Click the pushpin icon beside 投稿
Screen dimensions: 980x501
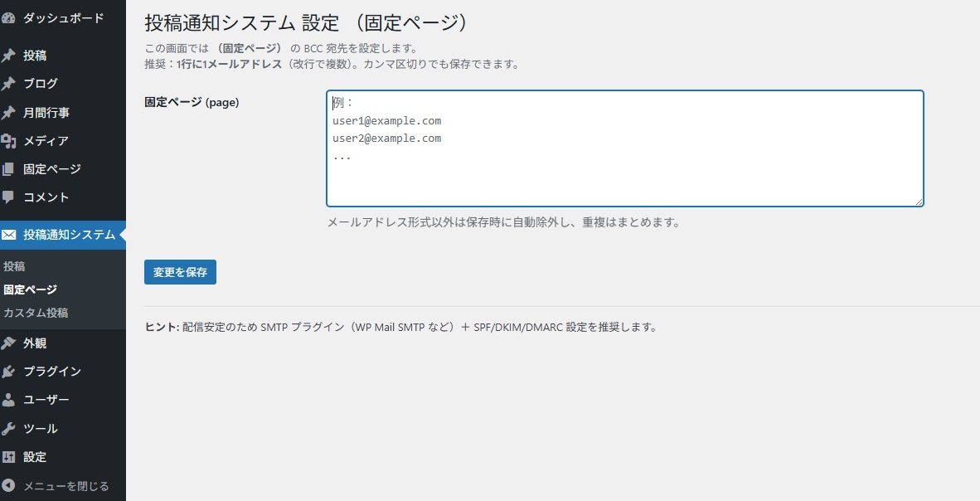(8, 56)
